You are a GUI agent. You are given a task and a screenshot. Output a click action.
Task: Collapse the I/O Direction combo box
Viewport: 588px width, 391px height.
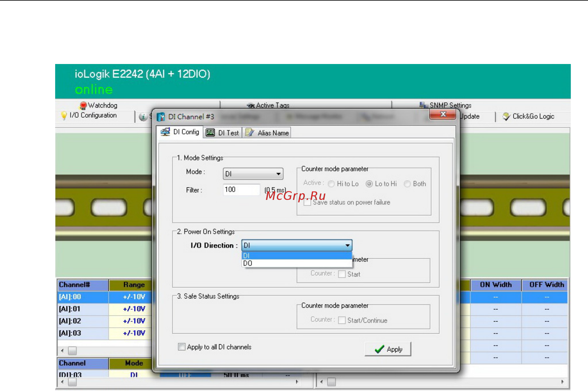tap(348, 245)
